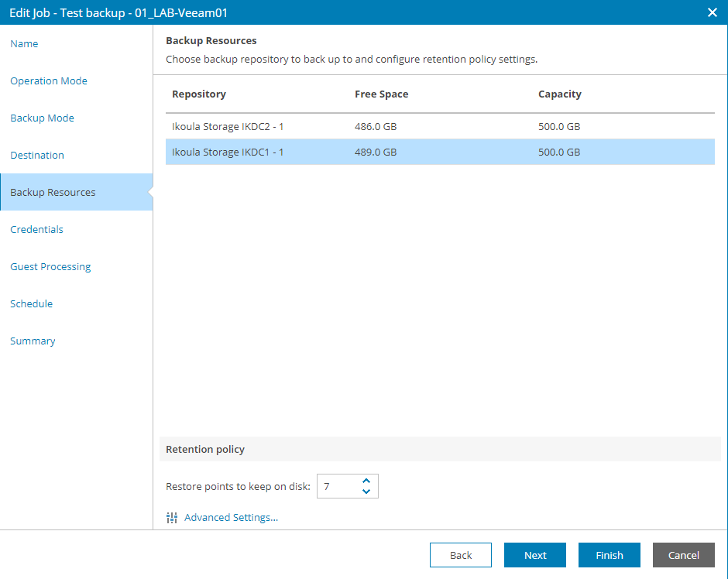Image resolution: width=728 pixels, height=579 pixels.
Task: Go to the Schedule step
Action: [32, 303]
